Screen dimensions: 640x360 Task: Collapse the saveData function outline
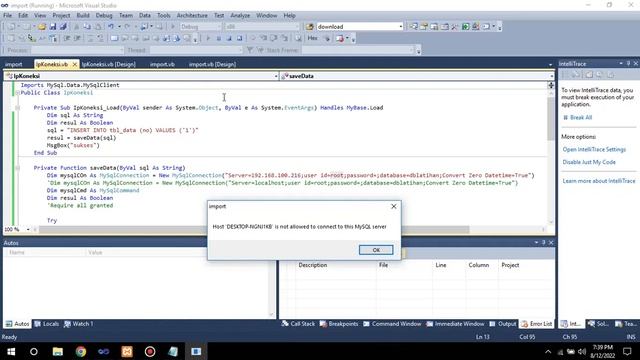click(x=18, y=168)
